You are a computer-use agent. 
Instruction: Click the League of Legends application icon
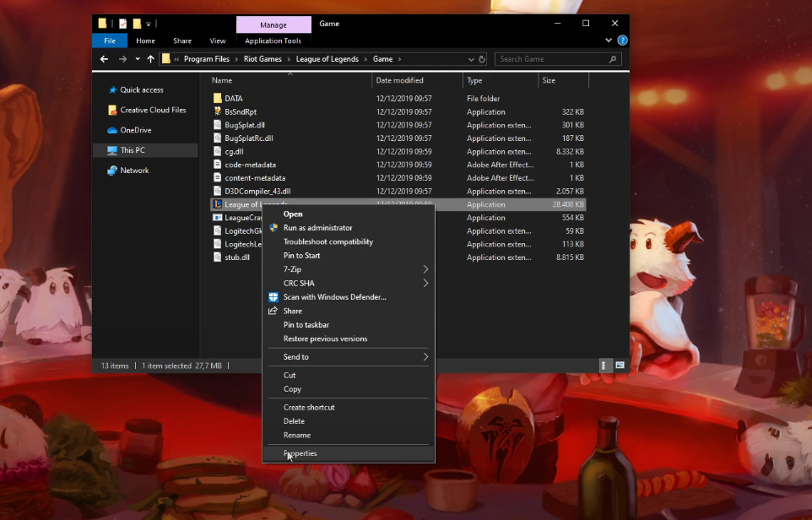click(217, 204)
